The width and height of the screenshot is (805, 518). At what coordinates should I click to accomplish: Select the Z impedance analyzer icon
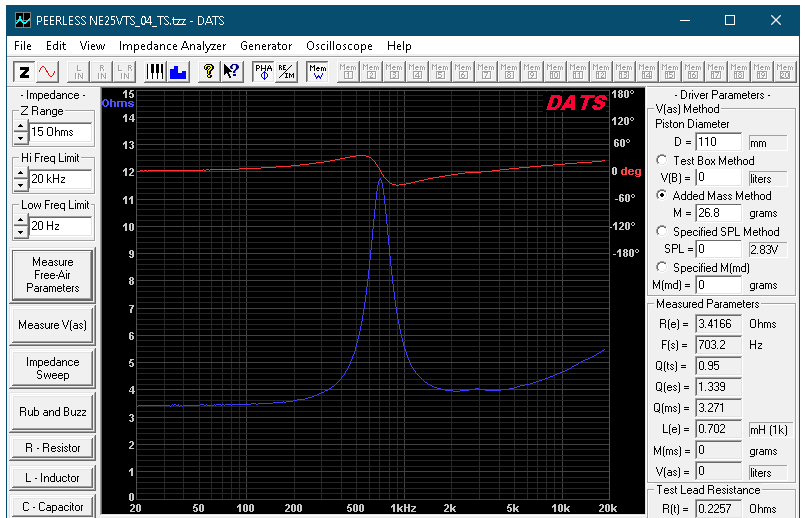point(24,72)
